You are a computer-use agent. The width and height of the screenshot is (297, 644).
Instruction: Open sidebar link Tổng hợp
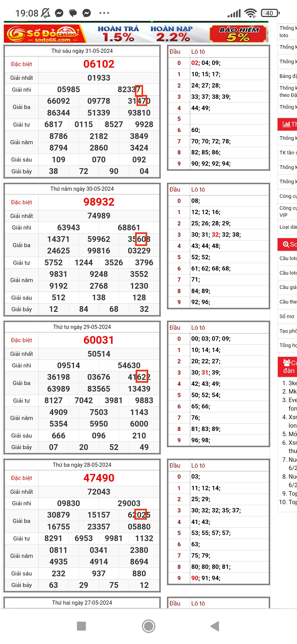[288, 345]
